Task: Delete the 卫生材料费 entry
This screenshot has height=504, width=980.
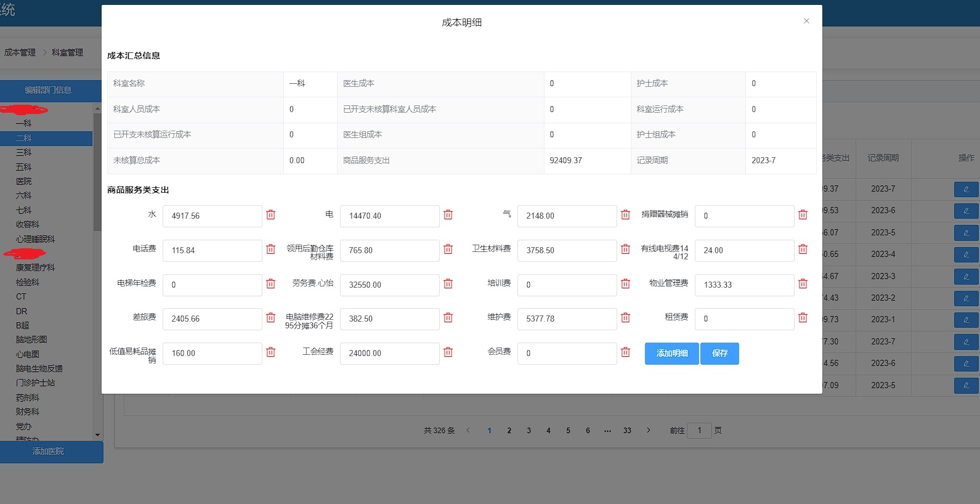Action: point(625,250)
